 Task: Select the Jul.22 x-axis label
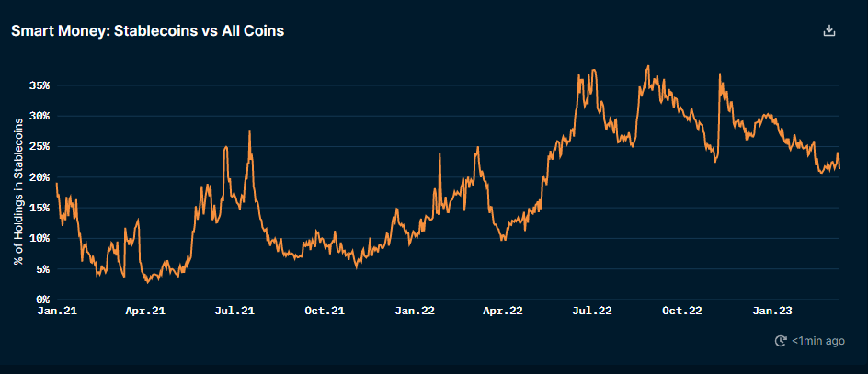[x=593, y=312]
